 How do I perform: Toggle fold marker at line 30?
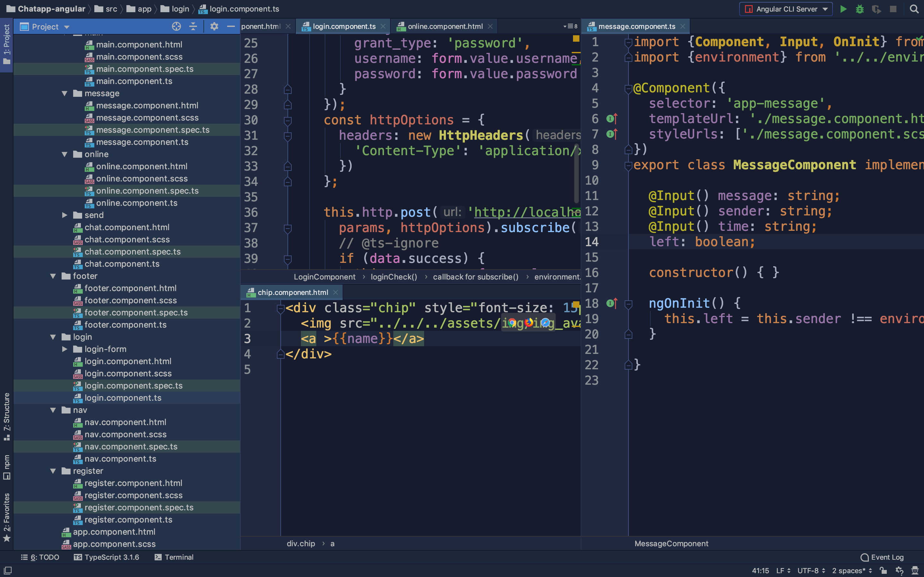tap(288, 121)
